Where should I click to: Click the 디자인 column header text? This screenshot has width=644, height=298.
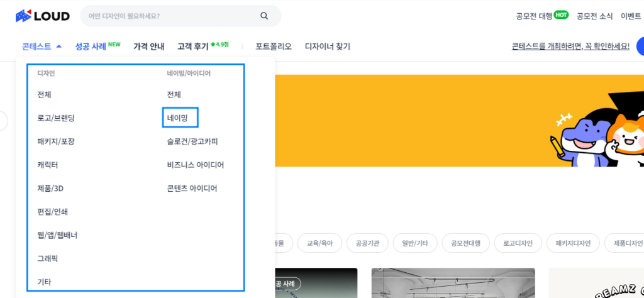46,73
